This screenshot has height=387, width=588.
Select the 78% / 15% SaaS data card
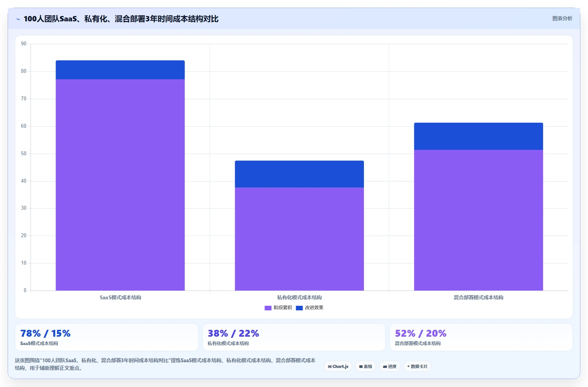coord(107,337)
